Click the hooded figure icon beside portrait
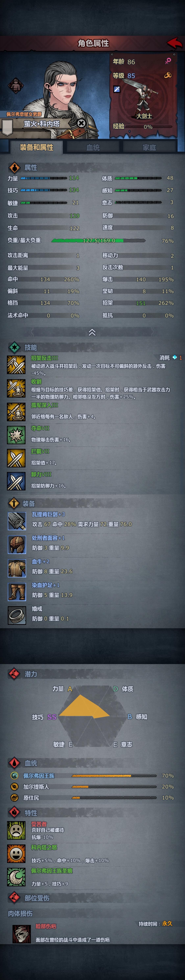Image resolution: width=185 pixels, height=980 pixels. [16, 86]
